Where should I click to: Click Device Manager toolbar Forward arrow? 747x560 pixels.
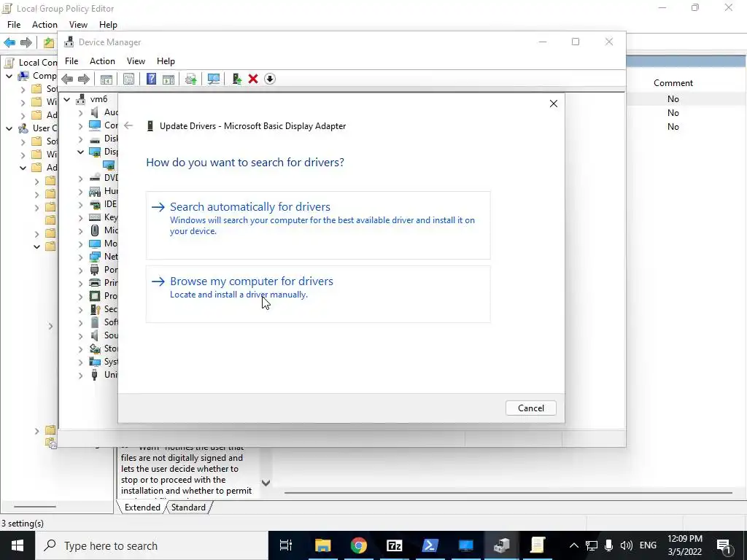coord(83,79)
